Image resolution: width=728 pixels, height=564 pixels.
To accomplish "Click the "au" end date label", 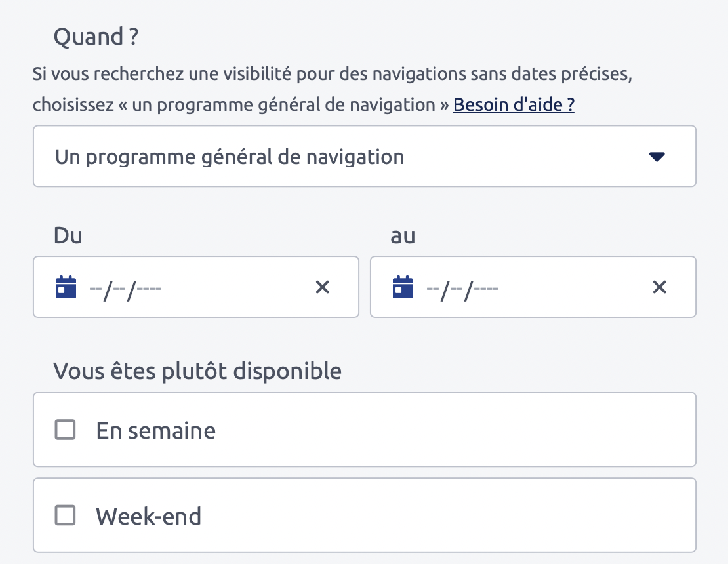I will click(x=403, y=235).
